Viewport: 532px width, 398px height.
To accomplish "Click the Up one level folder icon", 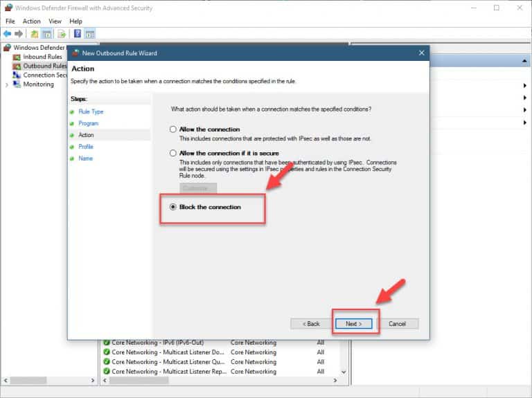I will pyautogui.click(x=35, y=33).
